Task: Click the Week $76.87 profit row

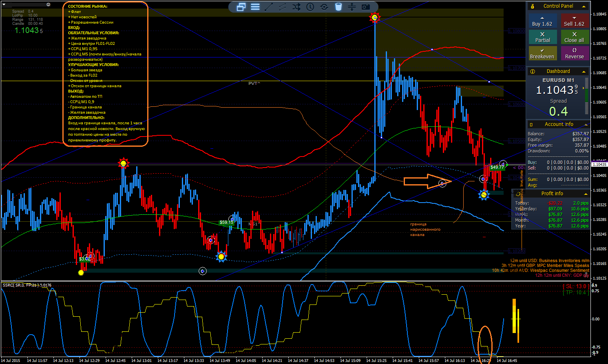Action: click(552, 214)
